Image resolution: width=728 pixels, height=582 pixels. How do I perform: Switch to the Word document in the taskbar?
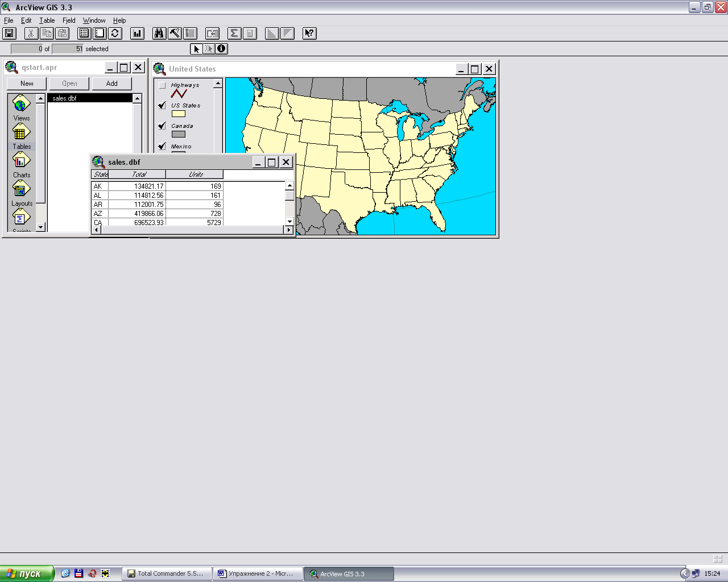[x=258, y=574]
